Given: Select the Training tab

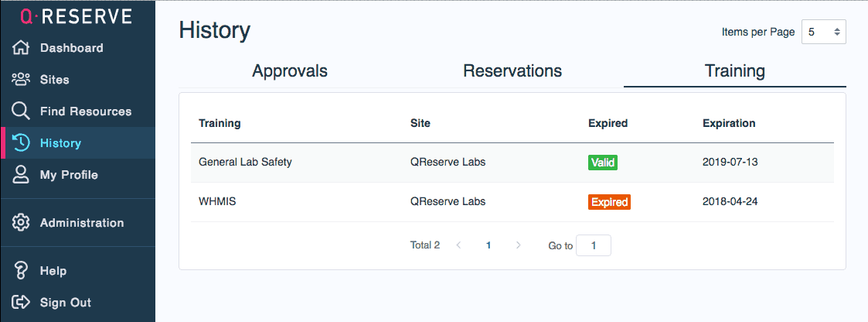Looking at the screenshot, I should pos(734,71).
